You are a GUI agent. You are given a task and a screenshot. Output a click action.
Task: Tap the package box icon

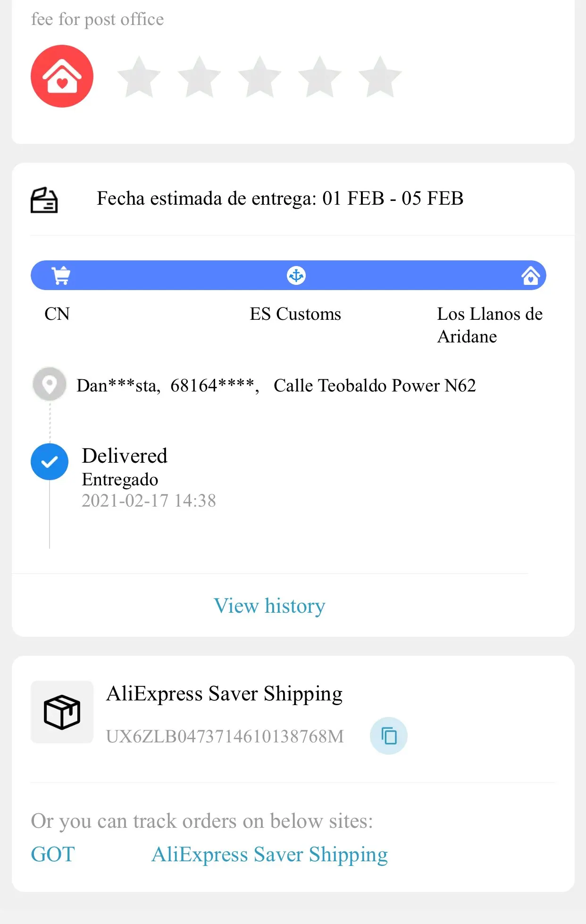tap(62, 712)
